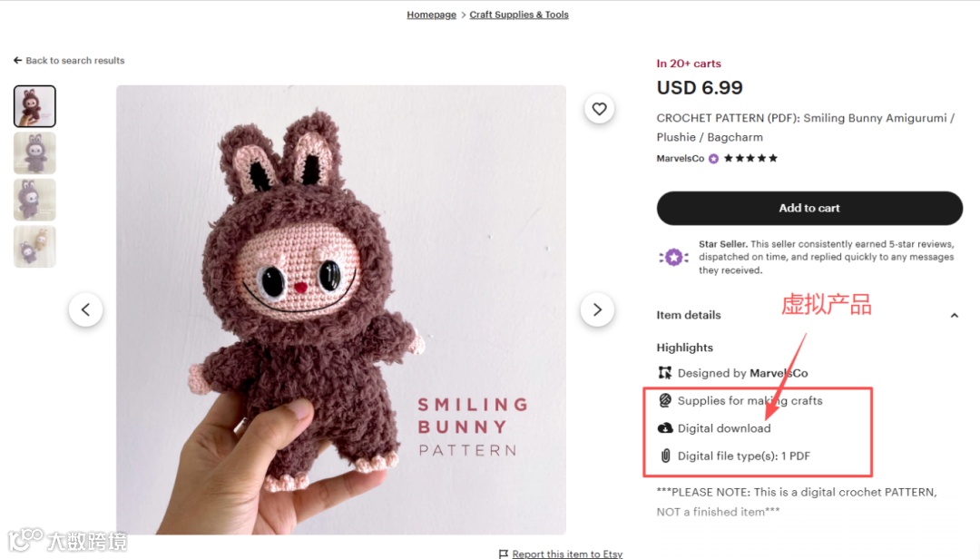Image resolution: width=980 pixels, height=559 pixels.
Task: Show next product image arrow
Action: pos(597,309)
